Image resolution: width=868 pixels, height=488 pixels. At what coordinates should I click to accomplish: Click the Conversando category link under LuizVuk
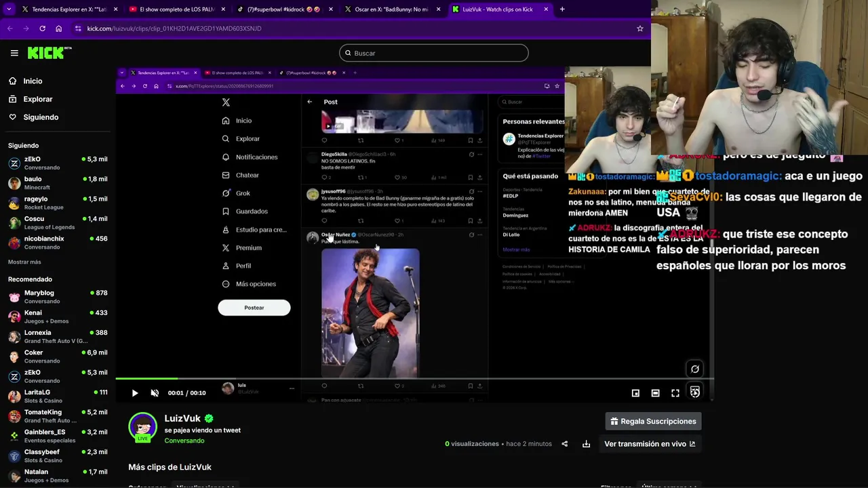click(184, 441)
